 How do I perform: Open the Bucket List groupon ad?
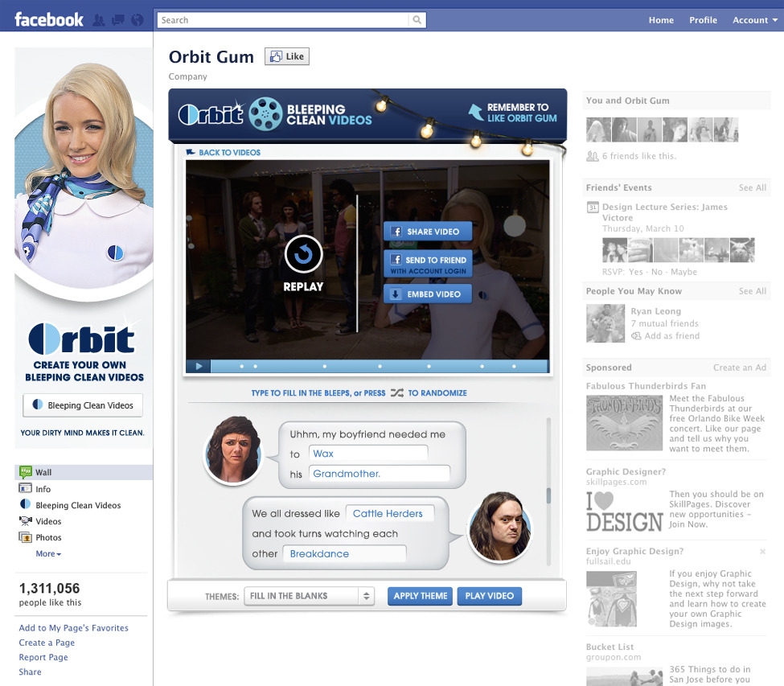point(610,647)
